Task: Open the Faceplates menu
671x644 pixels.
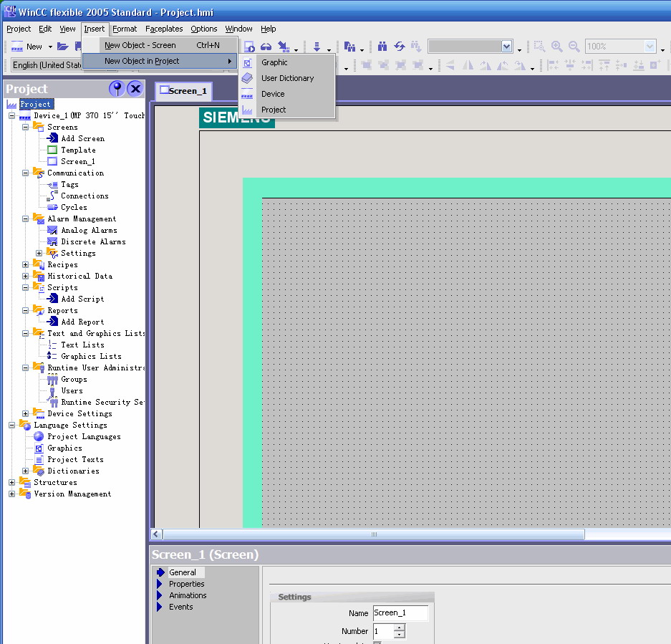Action: click(x=164, y=29)
